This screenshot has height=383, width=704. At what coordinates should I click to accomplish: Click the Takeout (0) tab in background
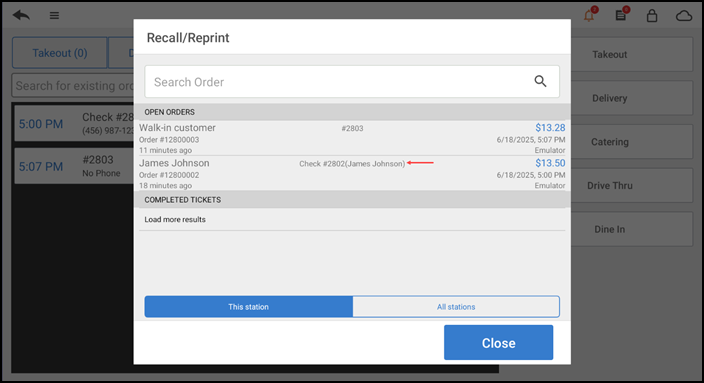[60, 53]
